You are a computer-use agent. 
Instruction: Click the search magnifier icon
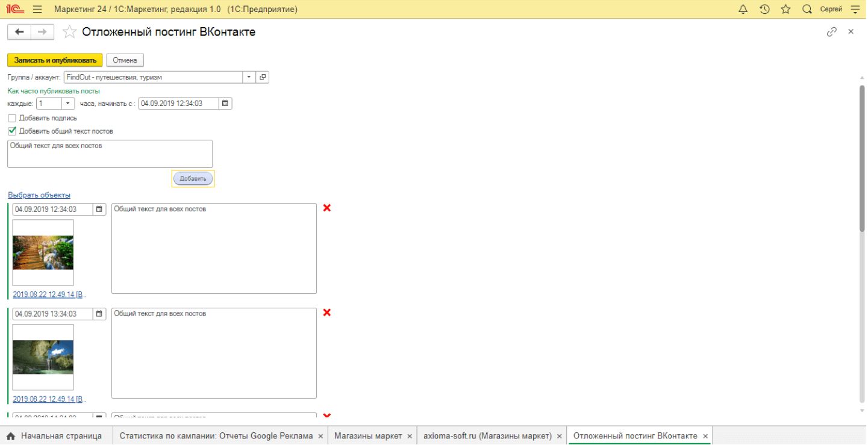tap(807, 10)
